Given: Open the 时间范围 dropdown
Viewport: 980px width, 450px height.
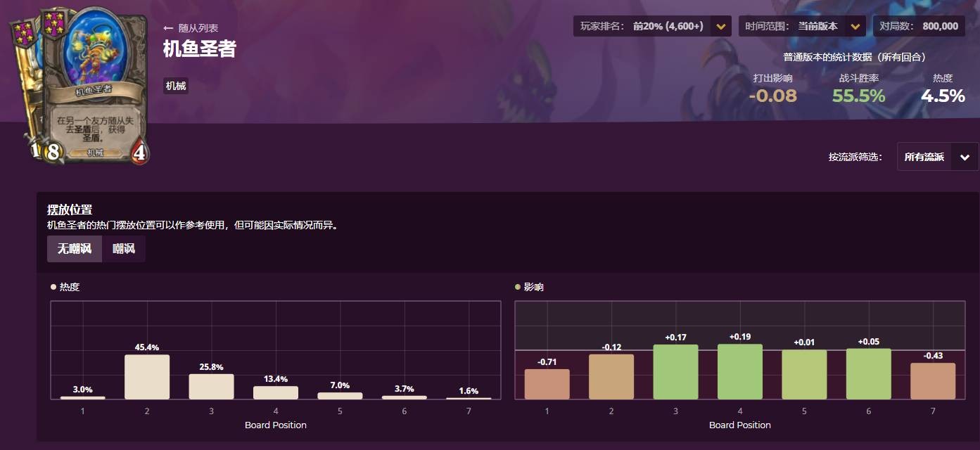Looking at the screenshot, I should tap(801, 27).
